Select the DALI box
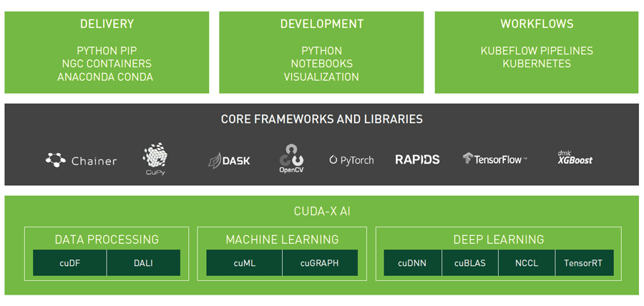644x306 pixels. [143, 263]
